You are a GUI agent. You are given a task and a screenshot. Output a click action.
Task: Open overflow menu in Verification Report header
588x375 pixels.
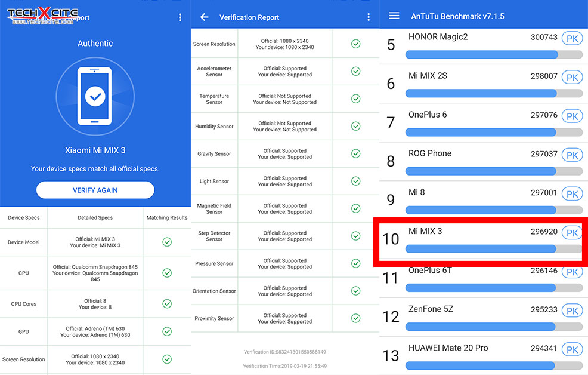369,17
